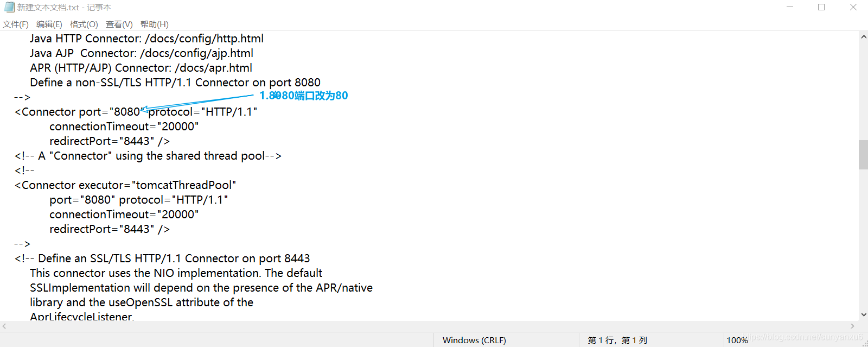Screen dimensions: 868x347
Task: Place cursor after port="8080" in first Connector
Action: (145, 112)
